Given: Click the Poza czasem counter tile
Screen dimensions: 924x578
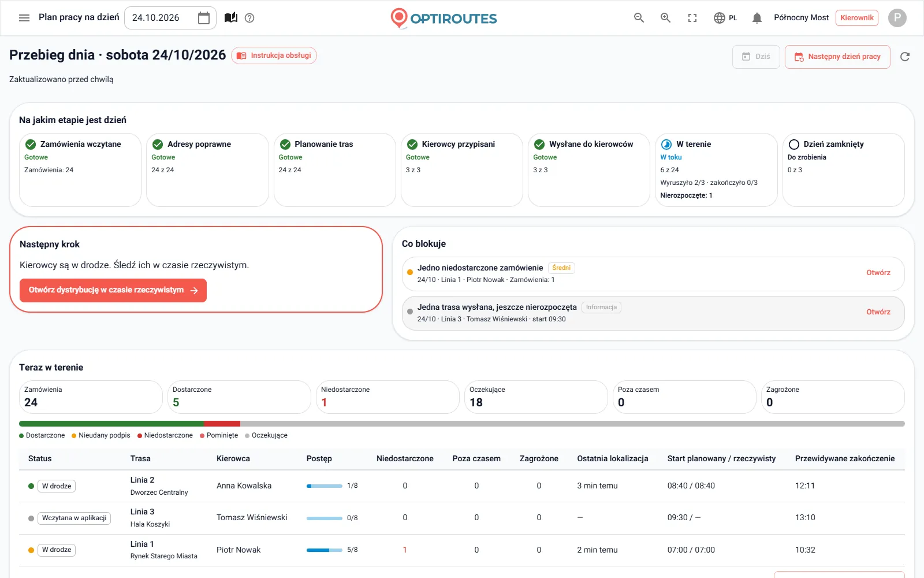Looking at the screenshot, I should [x=684, y=397].
